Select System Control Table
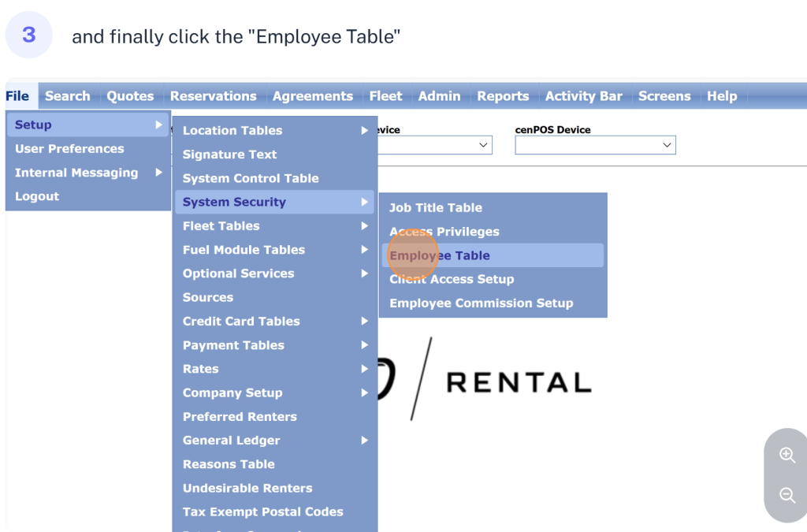 click(251, 179)
